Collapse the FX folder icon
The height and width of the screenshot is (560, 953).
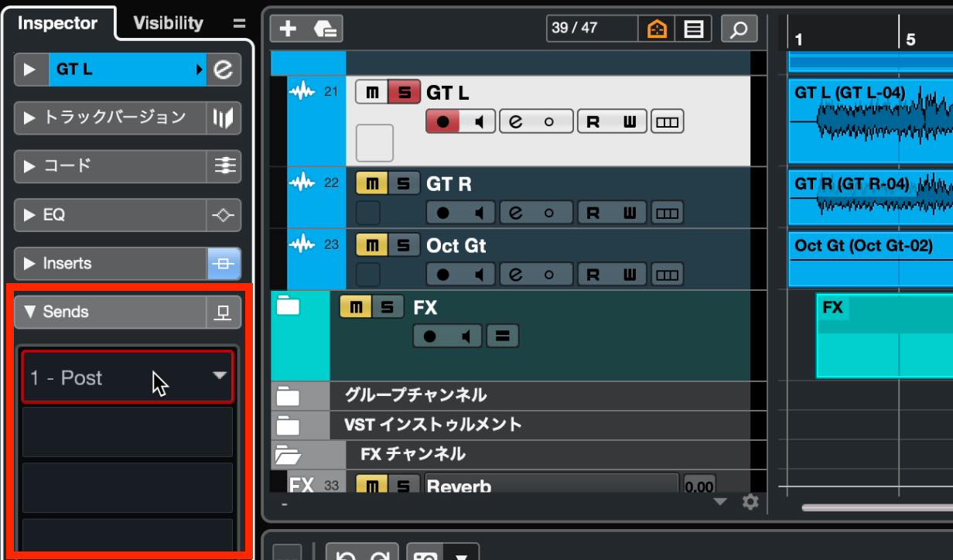(288, 306)
